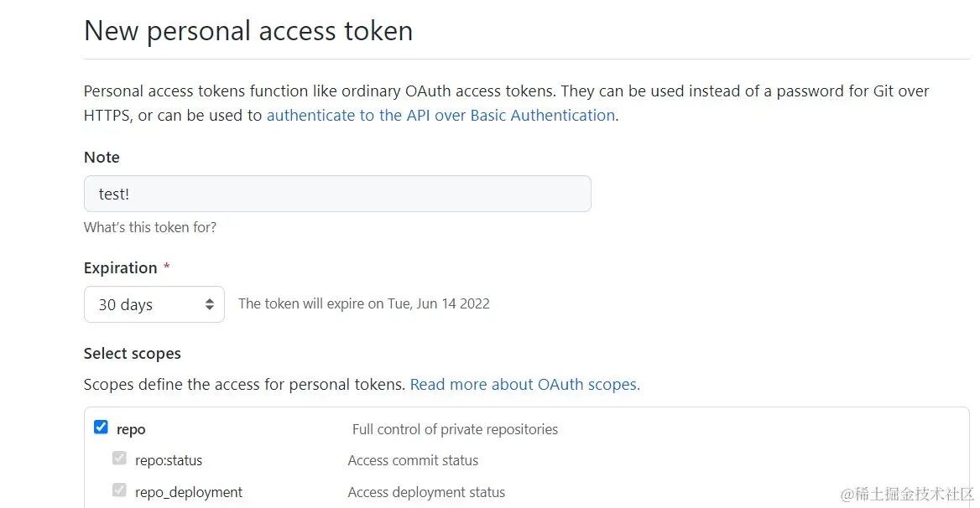980x508 pixels.
Task: Click the New personal access token heading
Action: (x=248, y=31)
